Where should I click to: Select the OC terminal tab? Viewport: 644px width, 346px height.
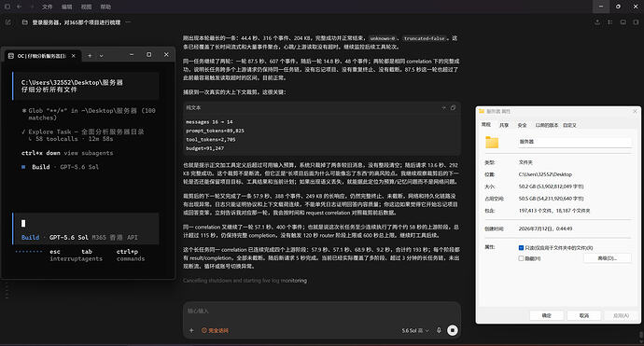coord(42,56)
